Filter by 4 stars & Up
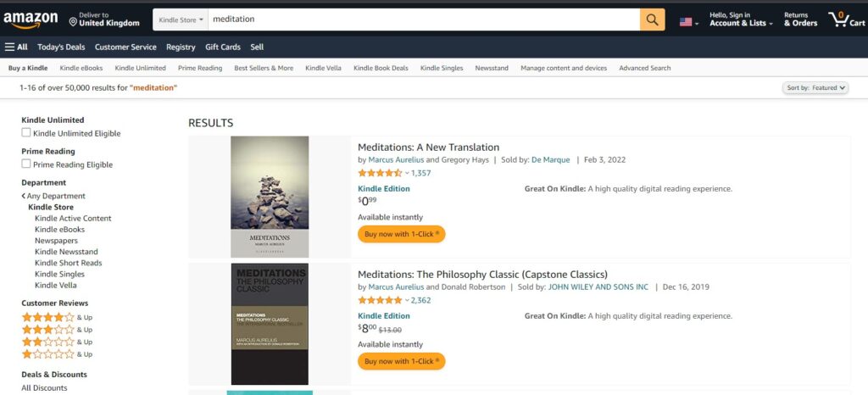Viewport: 868px width, 395px height. click(57, 318)
